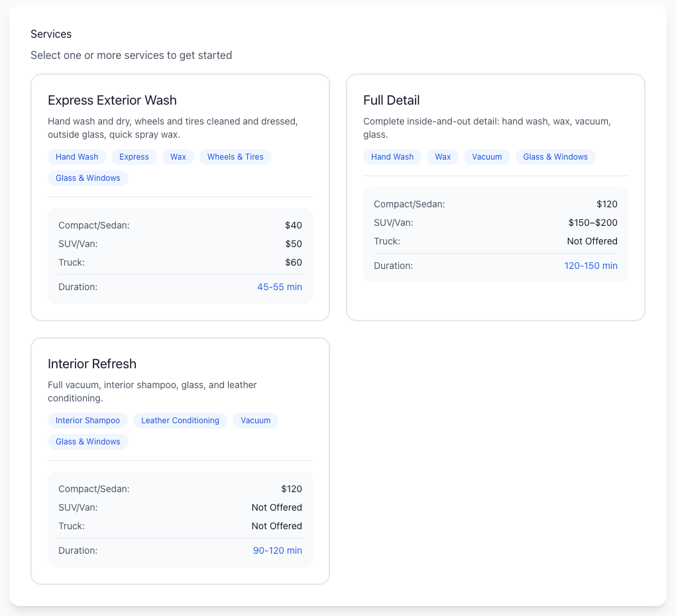This screenshot has height=616, width=676.
Task: Click the Interior Refresh title
Action: click(92, 364)
